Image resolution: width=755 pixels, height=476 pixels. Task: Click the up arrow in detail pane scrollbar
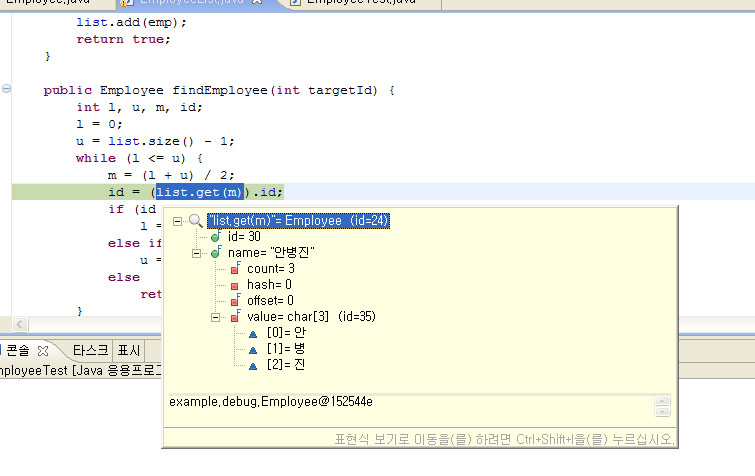coord(663,401)
